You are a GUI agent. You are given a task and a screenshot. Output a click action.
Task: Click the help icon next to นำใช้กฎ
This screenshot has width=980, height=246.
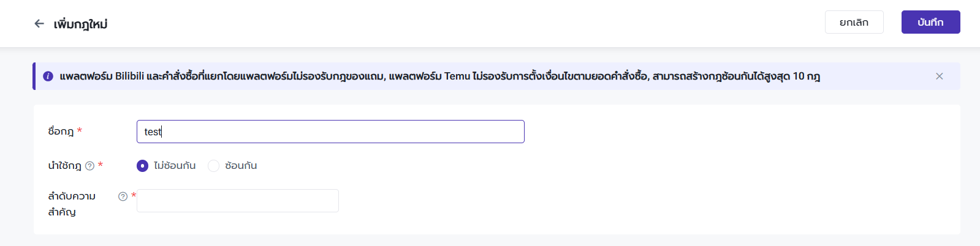point(89,166)
